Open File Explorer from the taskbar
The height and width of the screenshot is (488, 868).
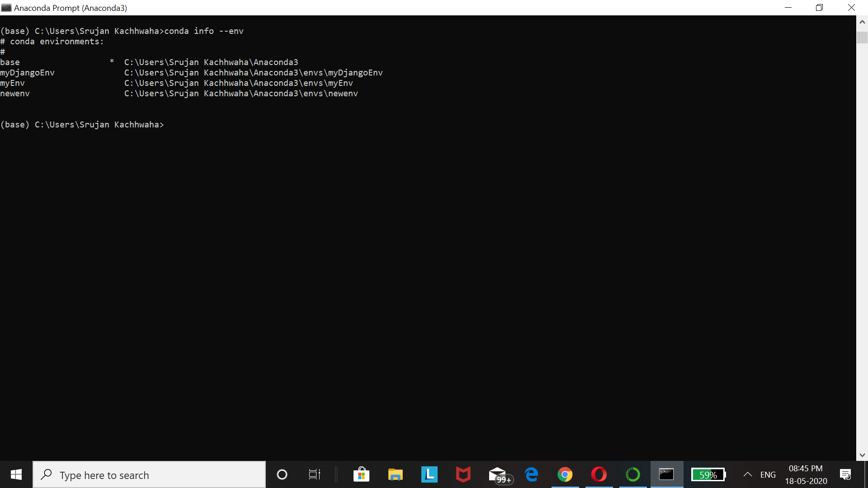click(x=395, y=474)
